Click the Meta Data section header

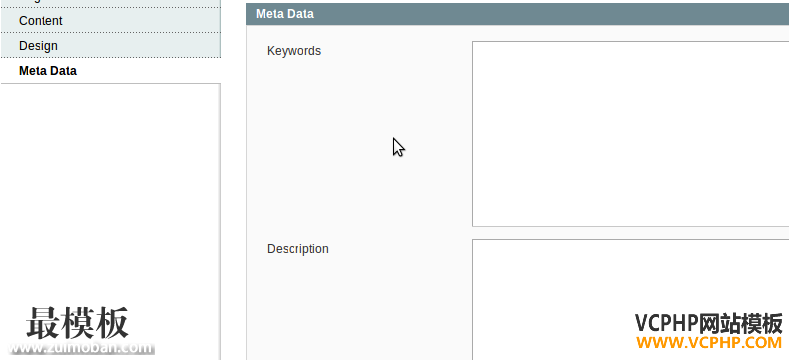(517, 14)
